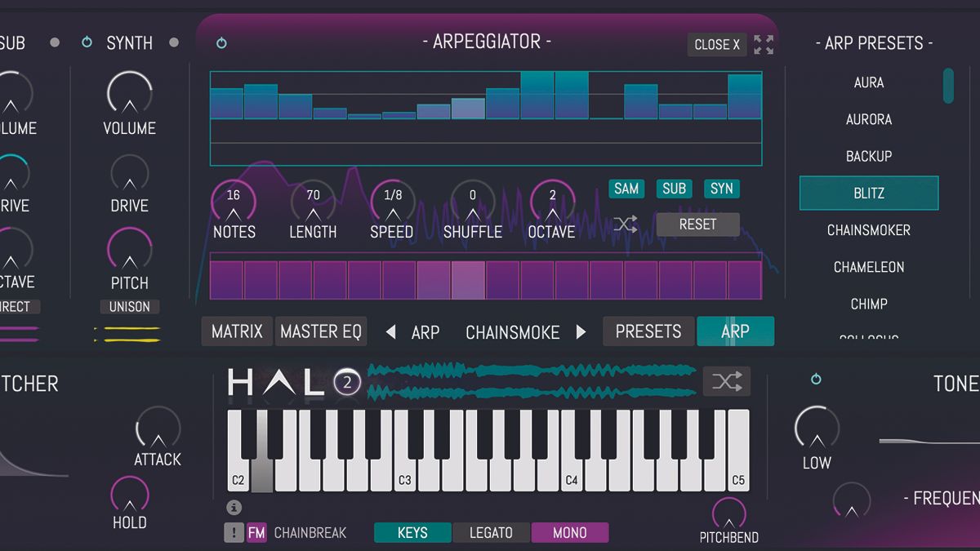980x551 pixels.
Task: Click the random shuffle button beside HALO waveform
Action: click(x=727, y=381)
